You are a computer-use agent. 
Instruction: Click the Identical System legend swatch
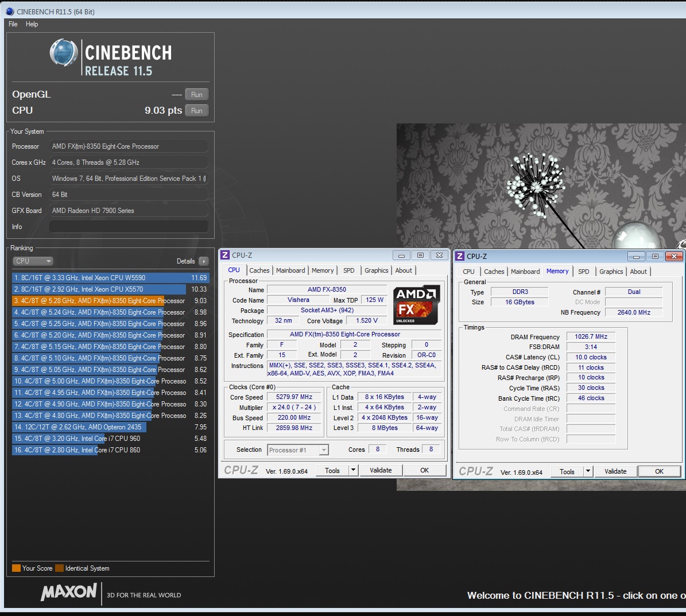60,568
